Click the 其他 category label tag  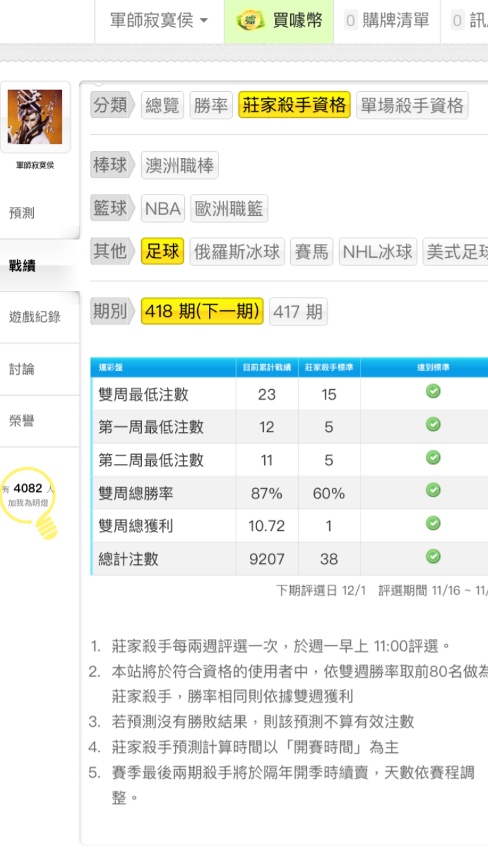pos(111,251)
